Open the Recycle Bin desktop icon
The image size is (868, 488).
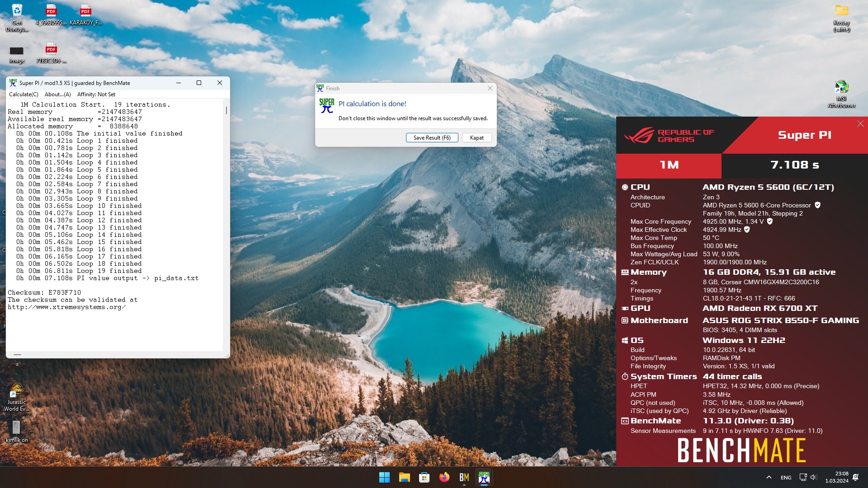pos(17,17)
